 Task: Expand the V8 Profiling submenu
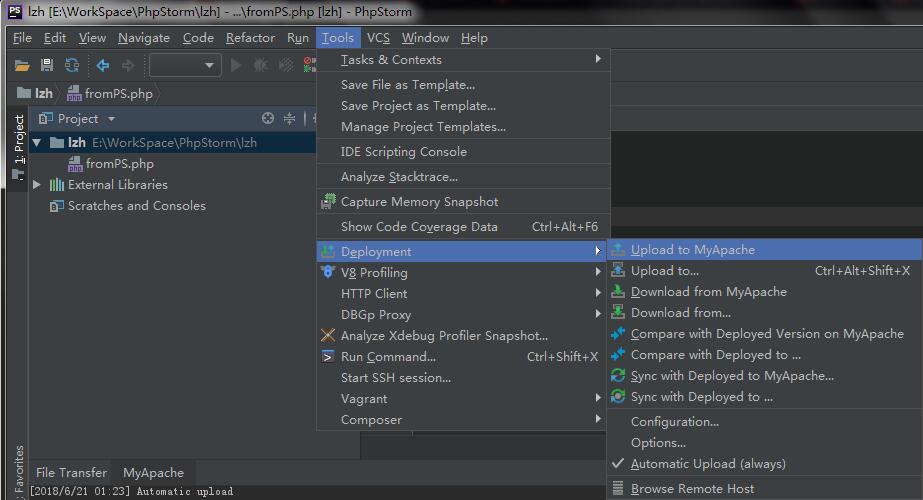pos(463,272)
